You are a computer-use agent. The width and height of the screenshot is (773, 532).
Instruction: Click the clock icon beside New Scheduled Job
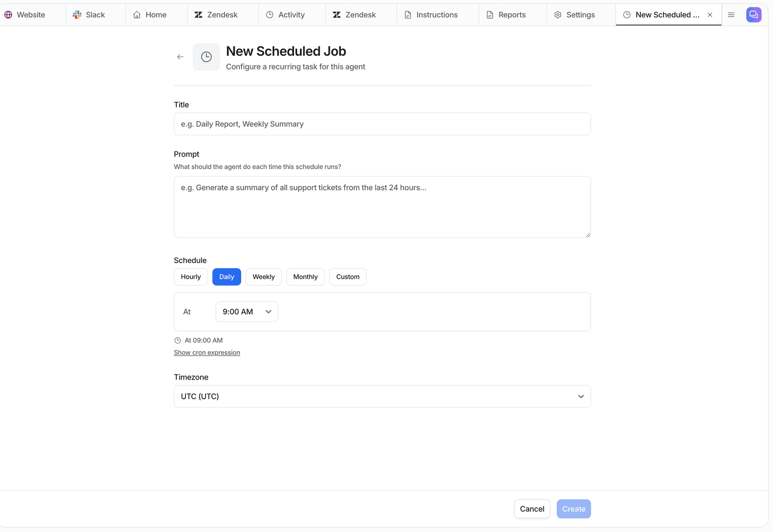[x=207, y=57]
